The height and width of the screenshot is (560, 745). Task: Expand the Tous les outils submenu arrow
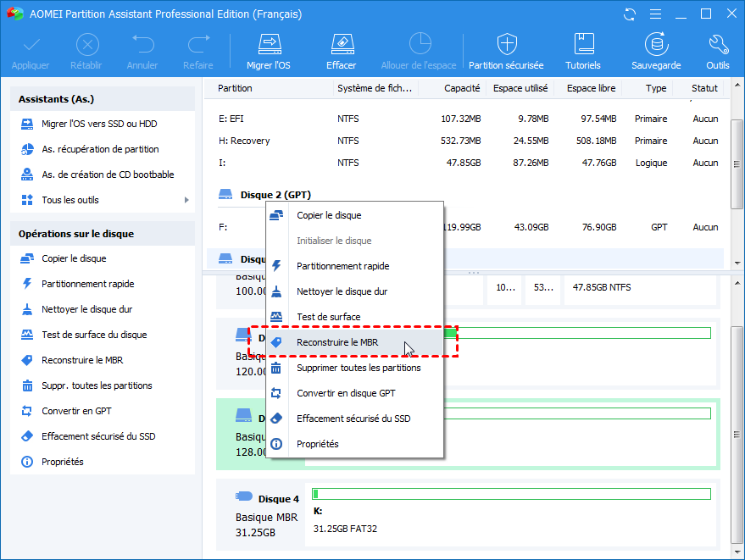point(186,200)
